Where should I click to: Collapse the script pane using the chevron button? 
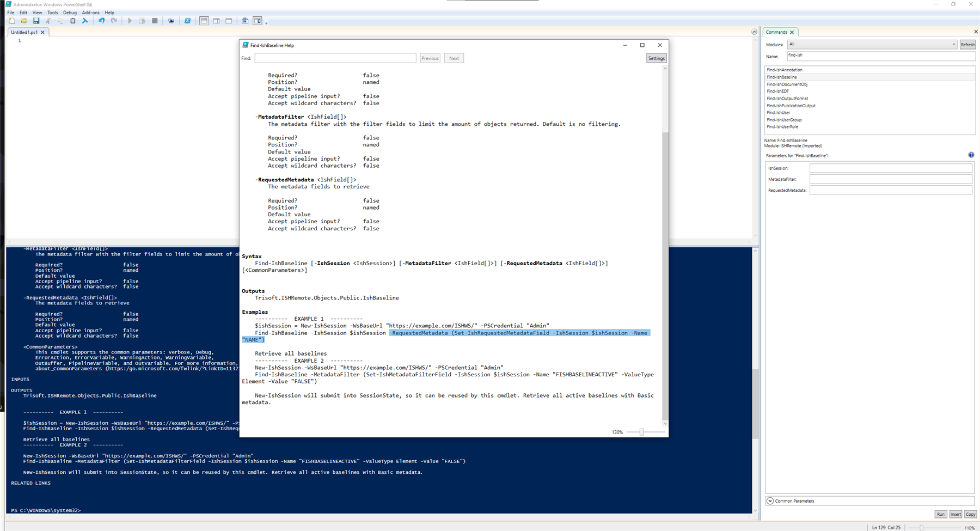point(754,32)
